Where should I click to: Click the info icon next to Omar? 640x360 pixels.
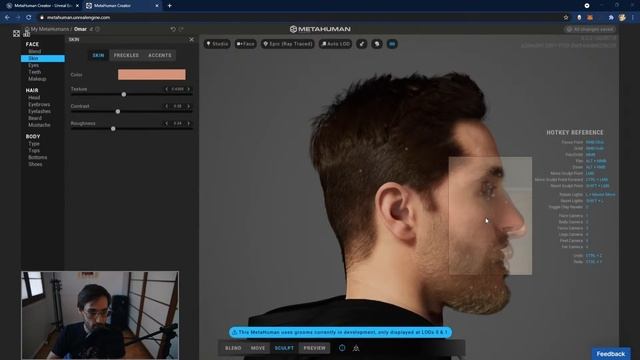click(98, 29)
